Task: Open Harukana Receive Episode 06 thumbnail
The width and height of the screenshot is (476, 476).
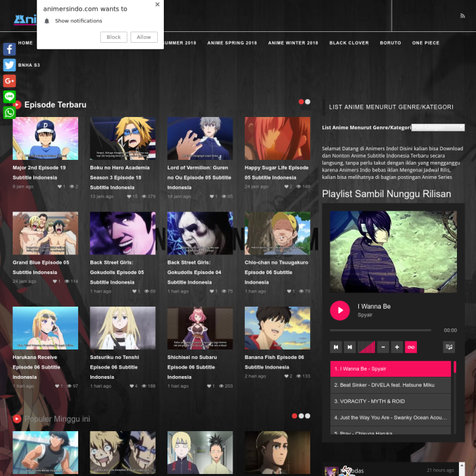Action: pyautogui.click(x=46, y=328)
